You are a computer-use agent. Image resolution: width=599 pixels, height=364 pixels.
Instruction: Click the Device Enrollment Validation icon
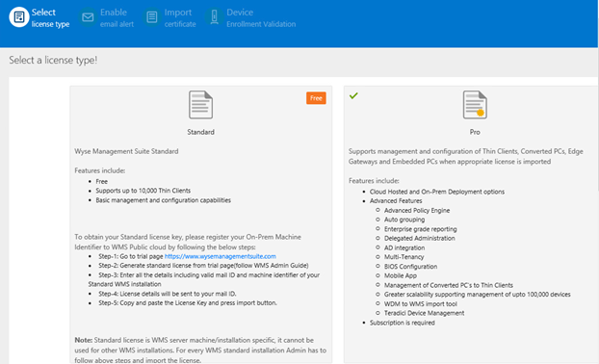point(215,17)
